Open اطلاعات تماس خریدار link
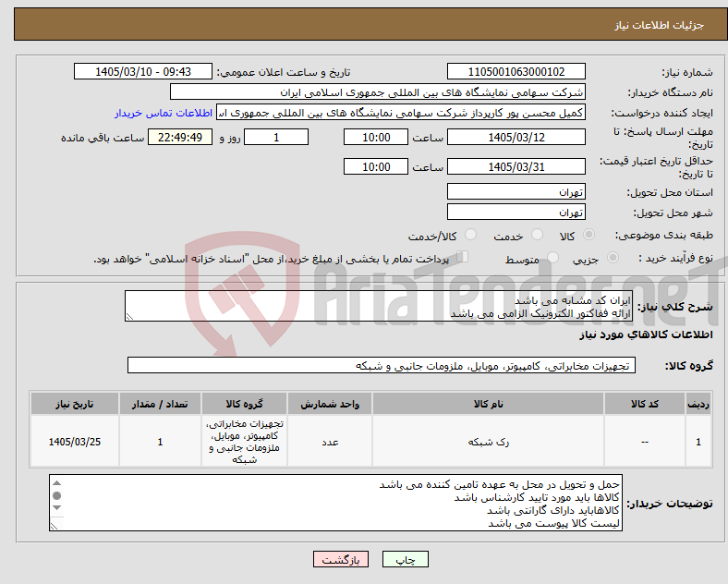728x584 pixels. click(x=164, y=113)
